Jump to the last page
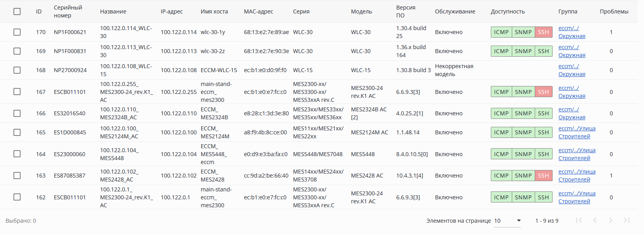The width and height of the screenshot is (644, 235). click(627, 220)
